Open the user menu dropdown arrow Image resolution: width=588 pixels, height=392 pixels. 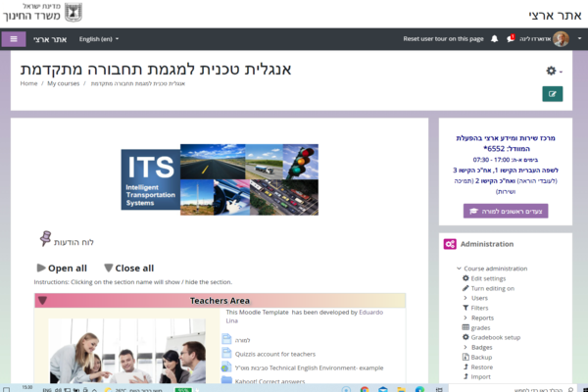coord(579,38)
